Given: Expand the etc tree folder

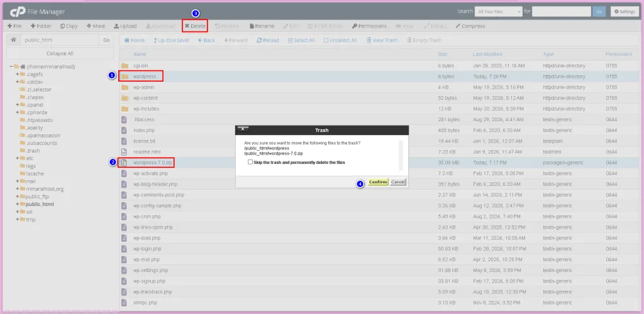Looking at the screenshot, I should click(17, 158).
